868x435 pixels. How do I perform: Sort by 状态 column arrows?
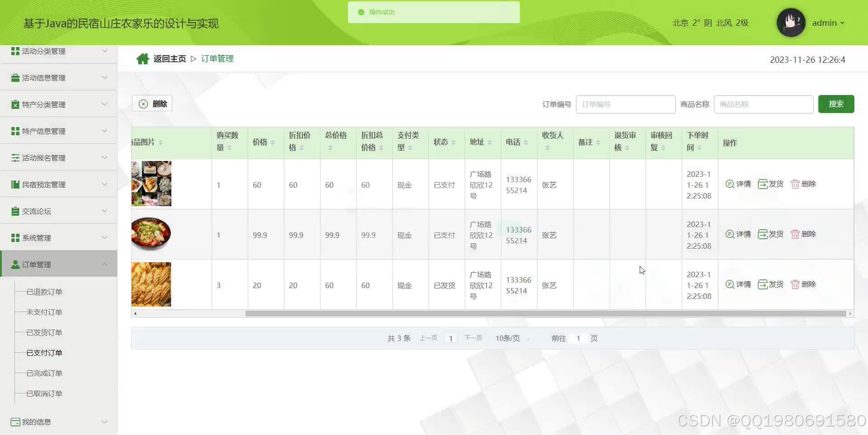[453, 142]
